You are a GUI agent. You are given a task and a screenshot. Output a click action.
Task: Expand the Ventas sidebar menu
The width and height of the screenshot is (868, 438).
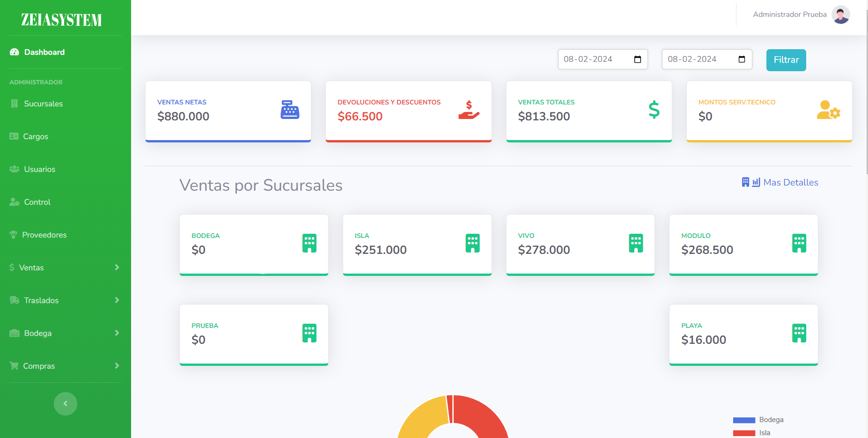click(65, 267)
